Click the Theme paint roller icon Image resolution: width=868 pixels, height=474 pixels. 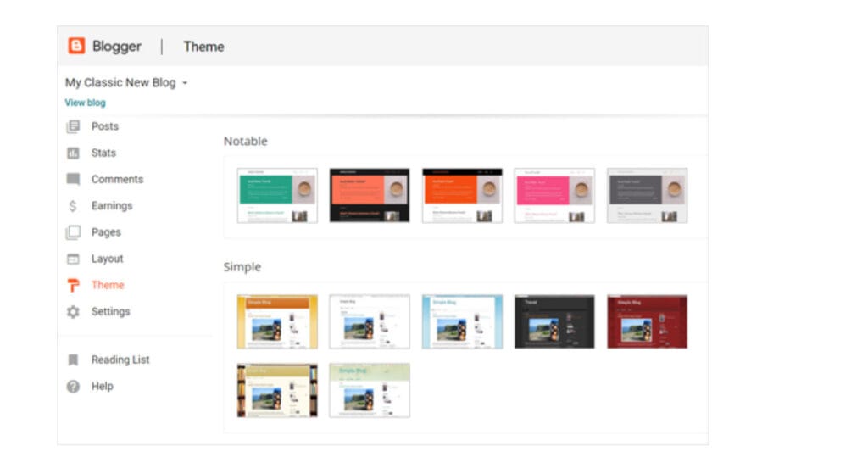73,285
